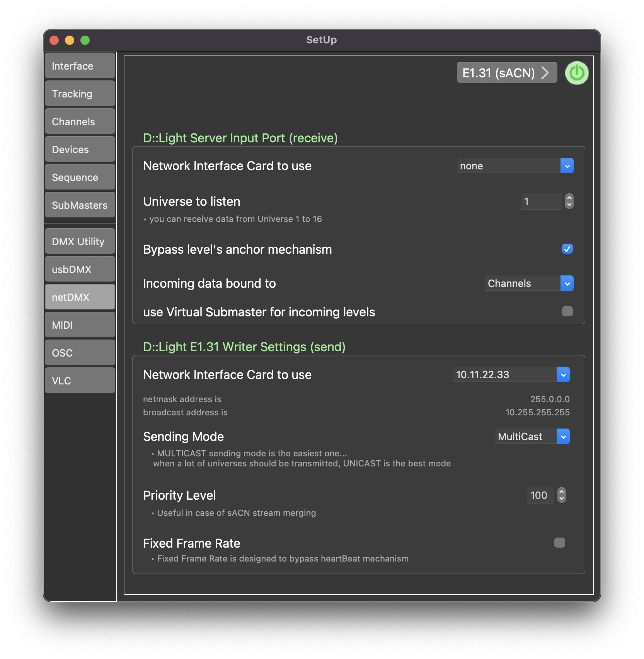This screenshot has height=659, width=644.
Task: Open the OSC settings tab
Action: [x=80, y=353]
